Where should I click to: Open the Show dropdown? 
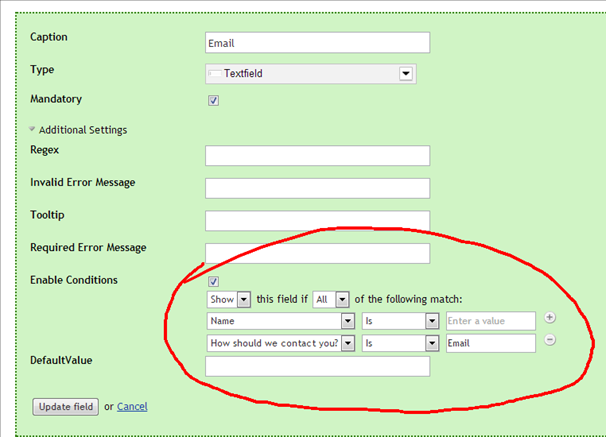229,299
